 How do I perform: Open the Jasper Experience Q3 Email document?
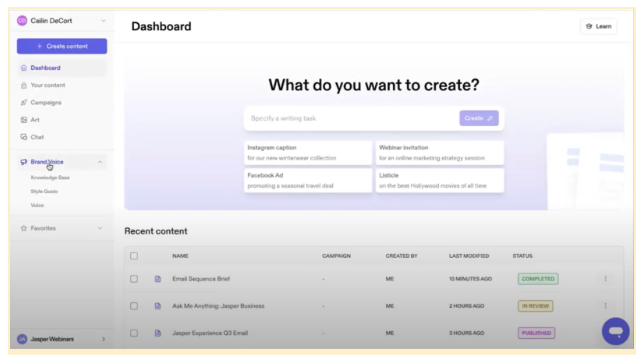(x=210, y=333)
